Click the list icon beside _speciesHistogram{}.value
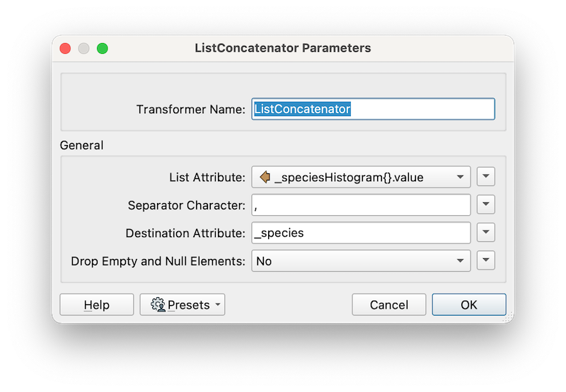 tap(265, 177)
